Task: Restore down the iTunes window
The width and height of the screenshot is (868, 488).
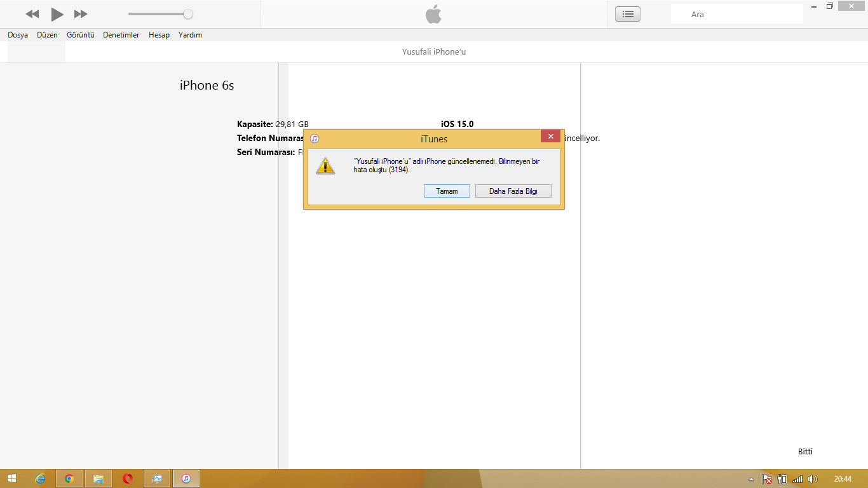Action: tap(829, 6)
